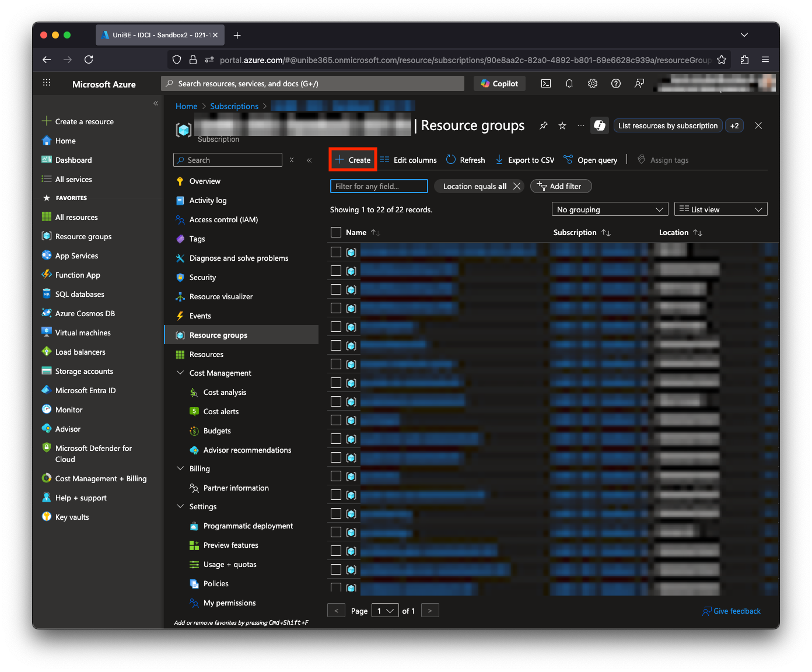Image resolution: width=812 pixels, height=672 pixels.
Task: Navigate to Subscriptions via the breadcrumb
Action: click(234, 106)
